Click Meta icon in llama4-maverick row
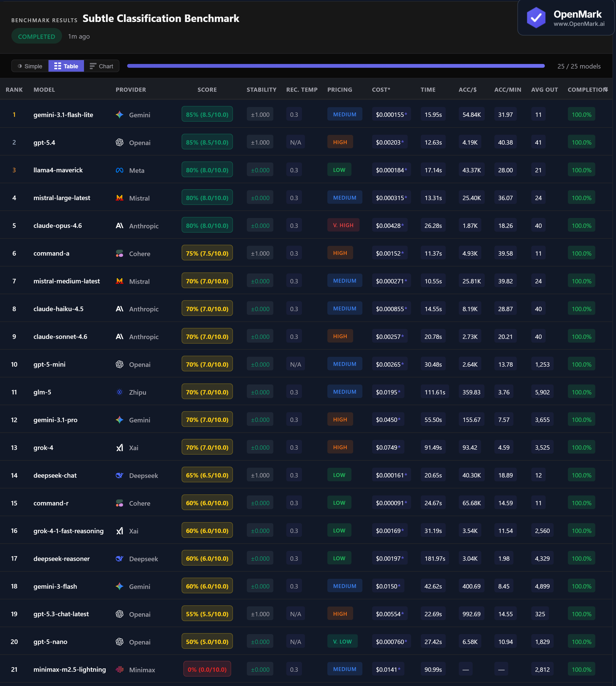The image size is (616, 686). 119,170
